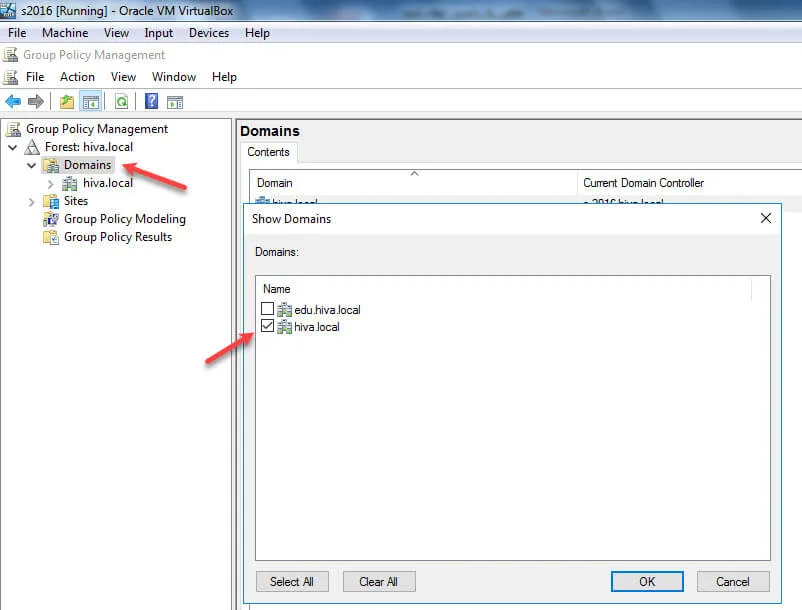
Task: Check the edu.hiva.local checkbox
Action: point(267,308)
